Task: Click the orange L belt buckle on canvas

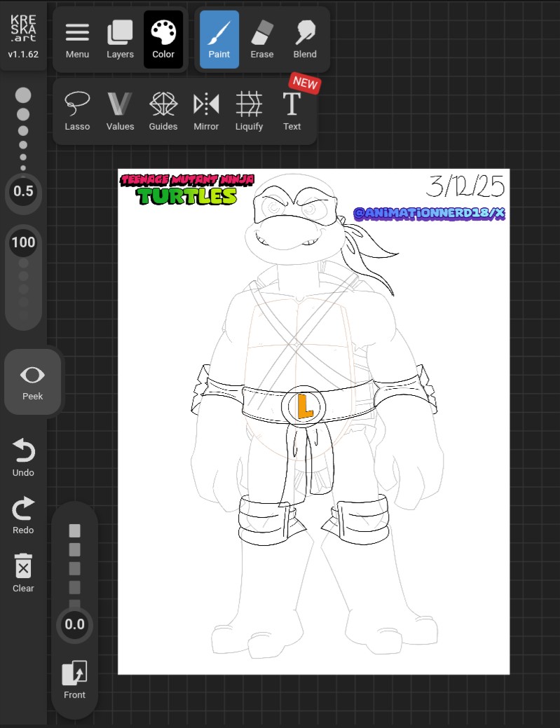Action: tap(303, 406)
